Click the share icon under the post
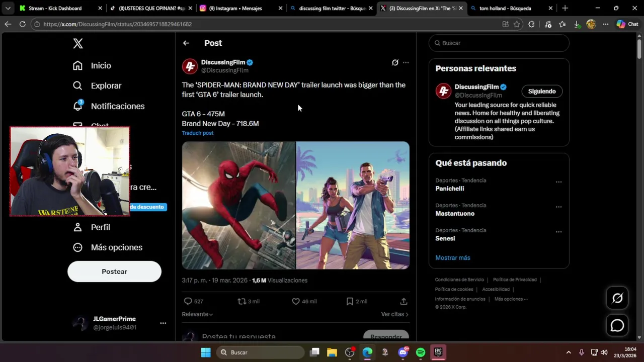 404,301
